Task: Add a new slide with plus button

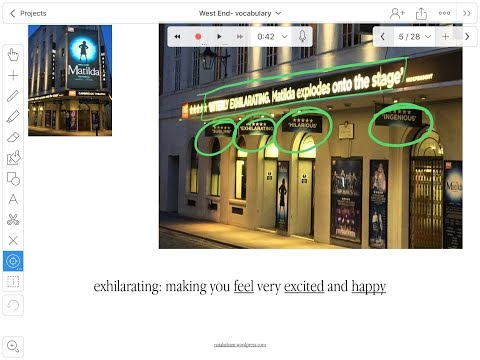Action: (446, 37)
